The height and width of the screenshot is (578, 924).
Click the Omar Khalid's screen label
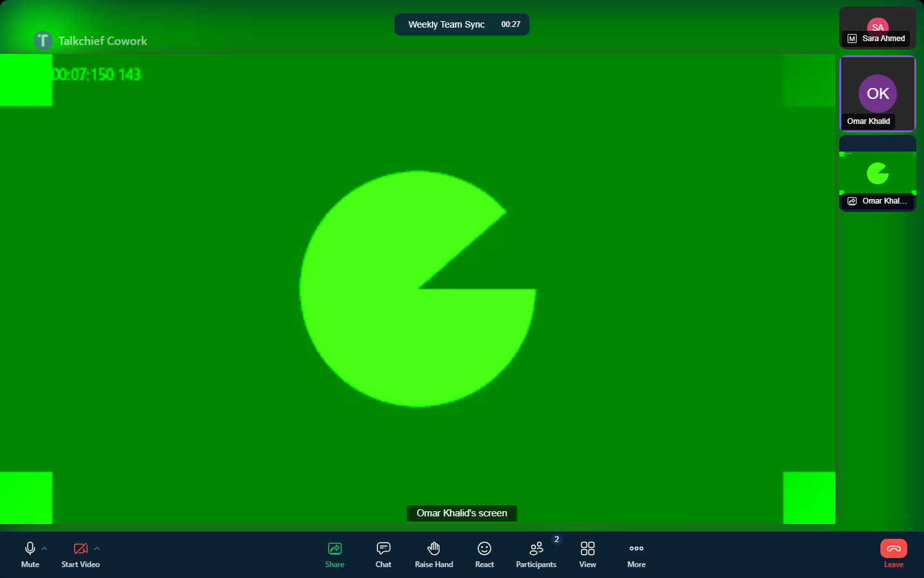tap(462, 513)
